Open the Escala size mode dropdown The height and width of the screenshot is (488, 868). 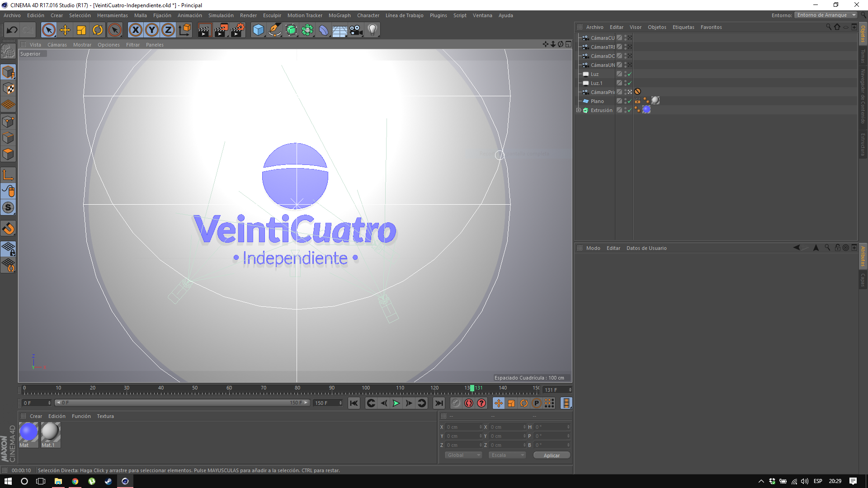click(x=507, y=455)
